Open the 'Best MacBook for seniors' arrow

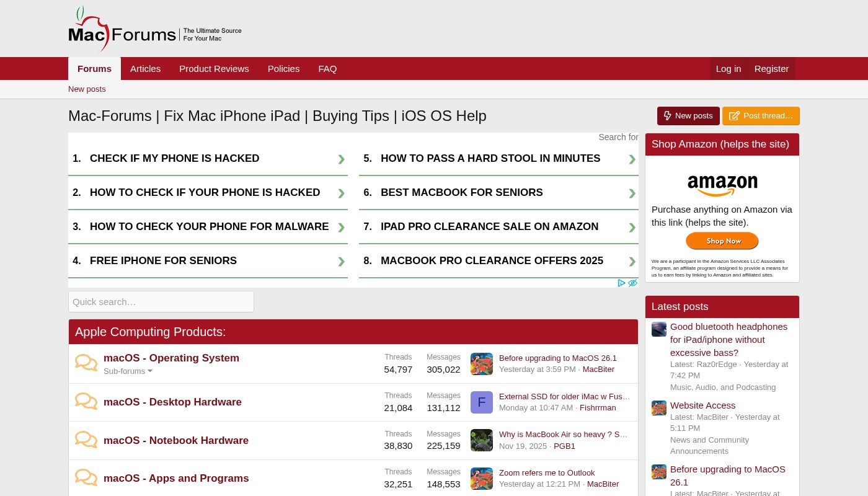[x=632, y=193]
